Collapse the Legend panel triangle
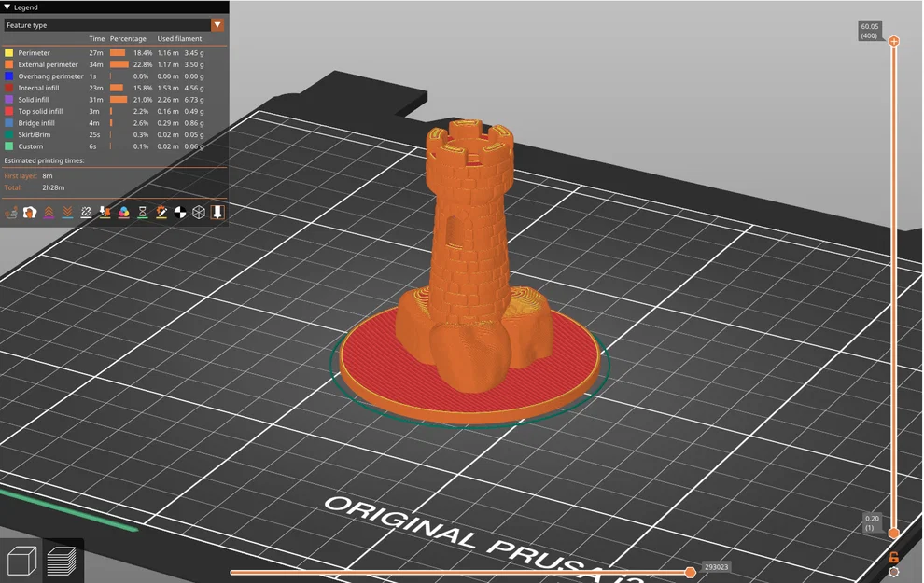The height and width of the screenshot is (583, 924). 7,7
